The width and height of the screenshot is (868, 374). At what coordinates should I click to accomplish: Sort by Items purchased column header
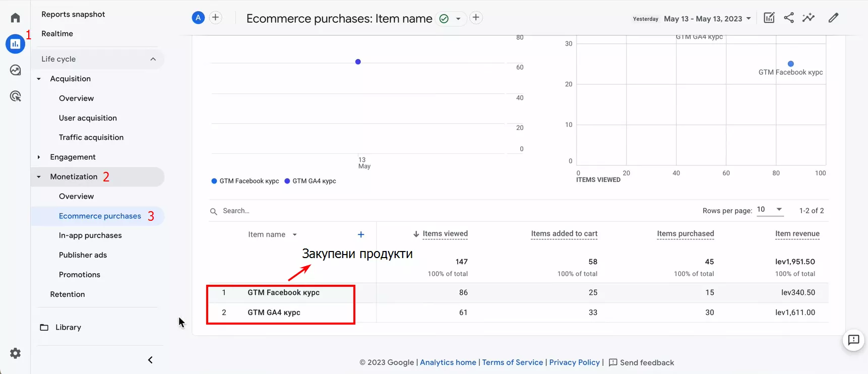(x=686, y=234)
